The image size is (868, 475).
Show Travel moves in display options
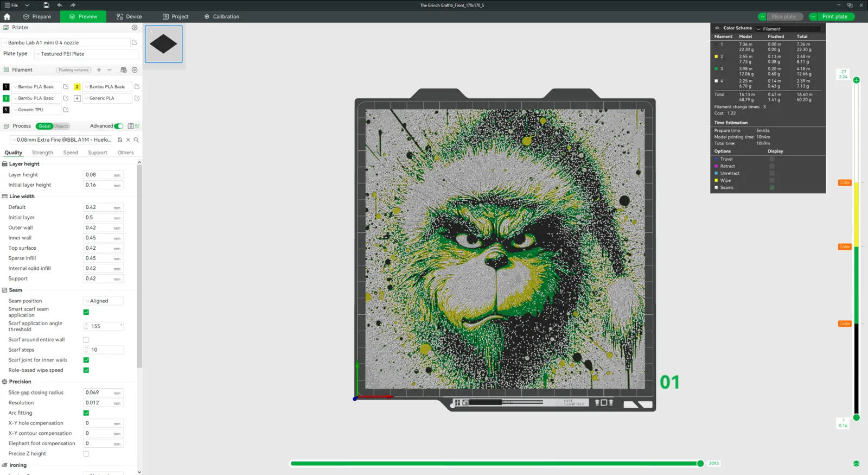pos(772,159)
